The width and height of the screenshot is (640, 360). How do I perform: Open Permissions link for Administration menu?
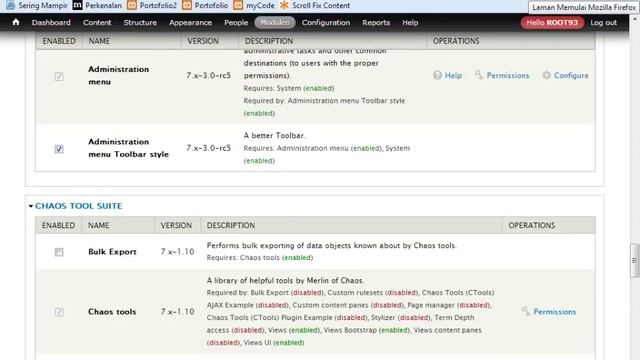[x=507, y=75]
